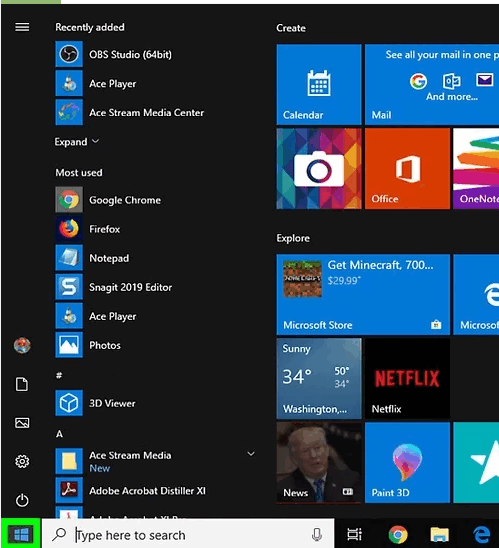Click the 'Create' group heading

[291, 28]
